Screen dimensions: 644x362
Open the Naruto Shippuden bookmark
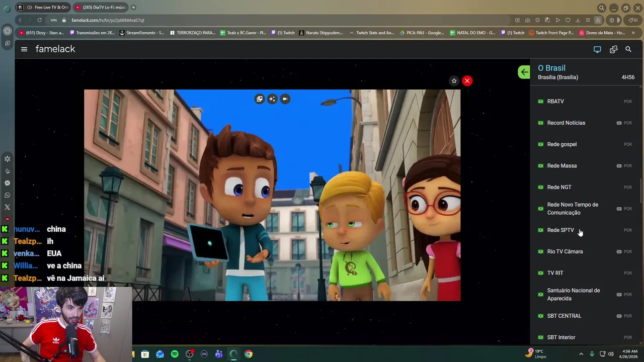click(x=321, y=33)
